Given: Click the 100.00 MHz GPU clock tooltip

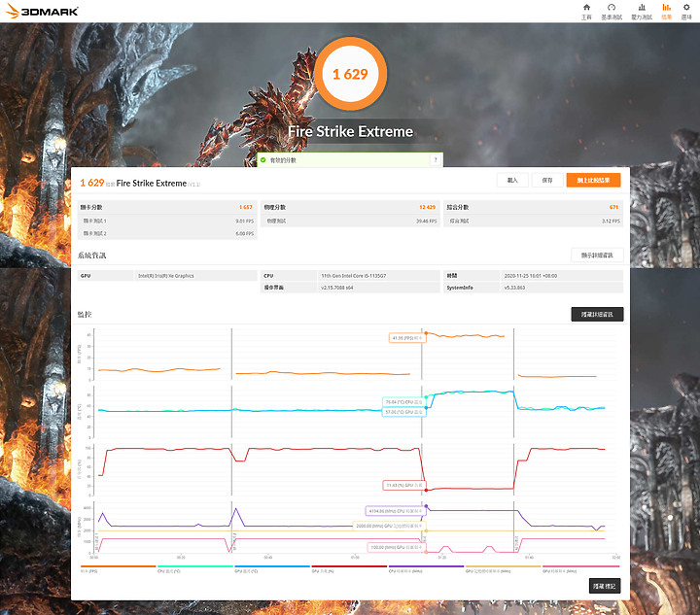Looking at the screenshot, I should point(397,547).
